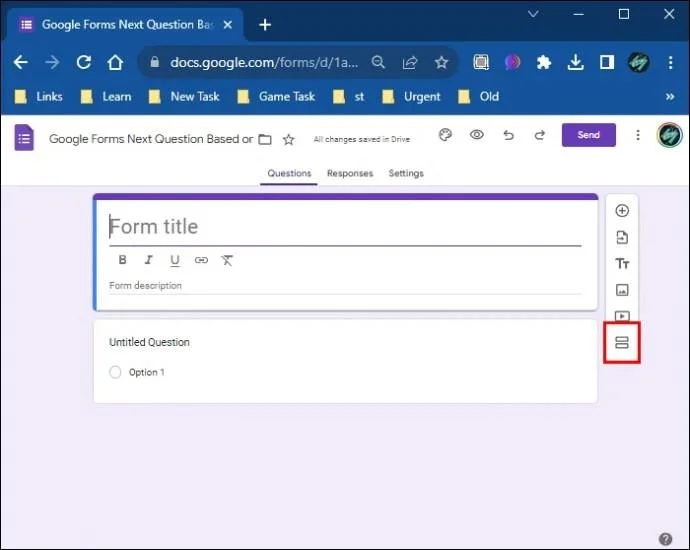Click the purple Google Forms home icon
The image size is (690, 550).
pyautogui.click(x=24, y=138)
